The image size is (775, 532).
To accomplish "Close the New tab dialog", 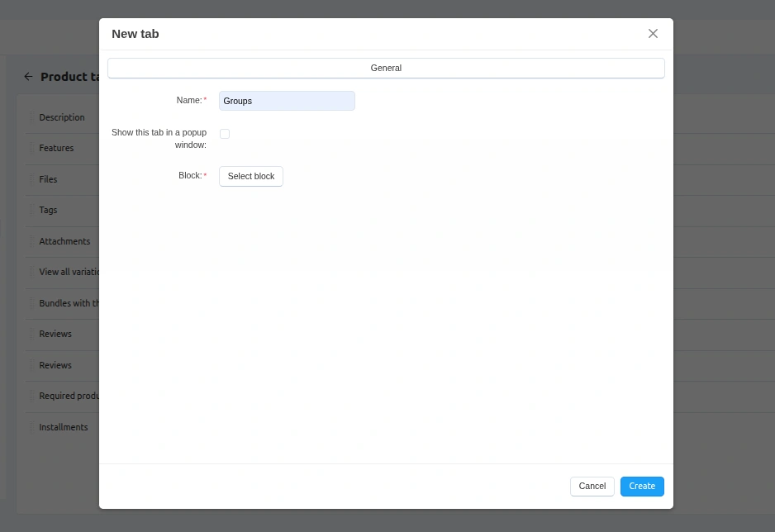I will point(653,34).
